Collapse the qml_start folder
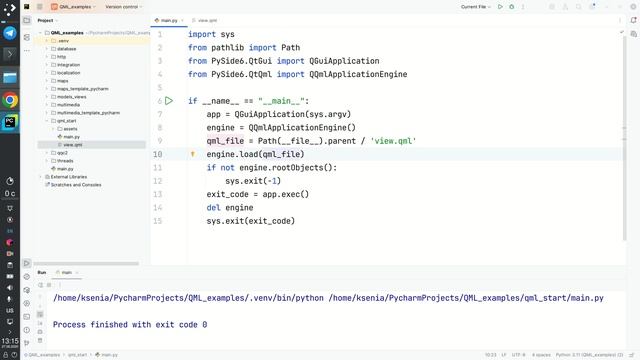Screen dimensions: 640x360 (47, 121)
